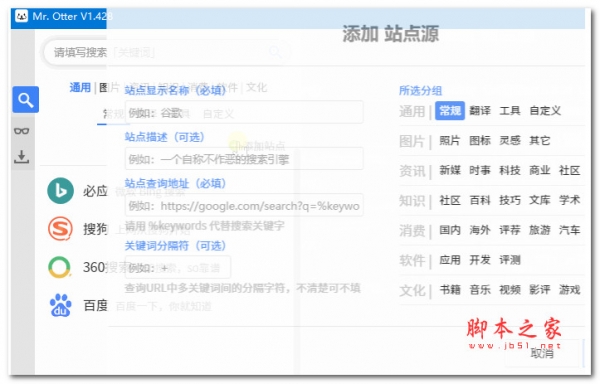This screenshot has height=384, width=600.
Task: Open the Bing 必应 search engine icon
Action: (60, 190)
